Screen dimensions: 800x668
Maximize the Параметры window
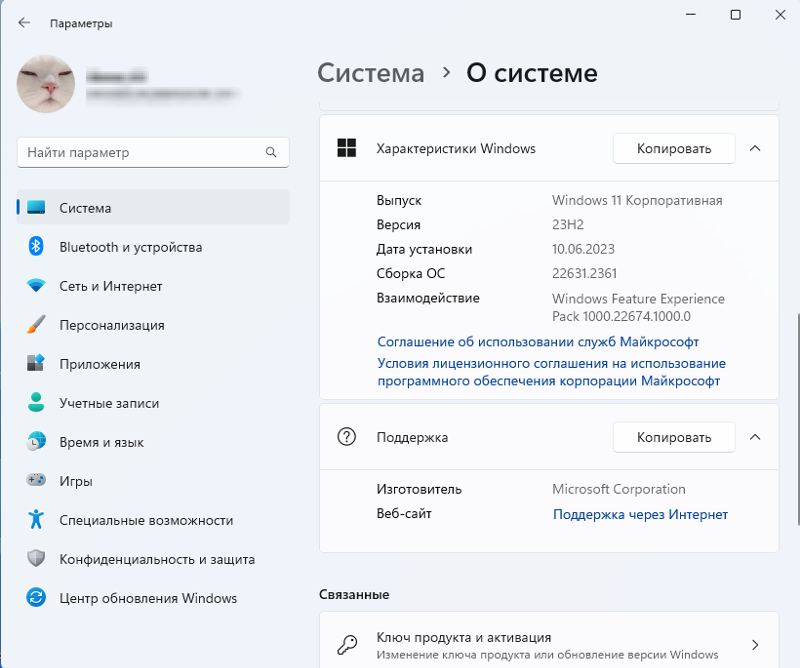(x=736, y=15)
